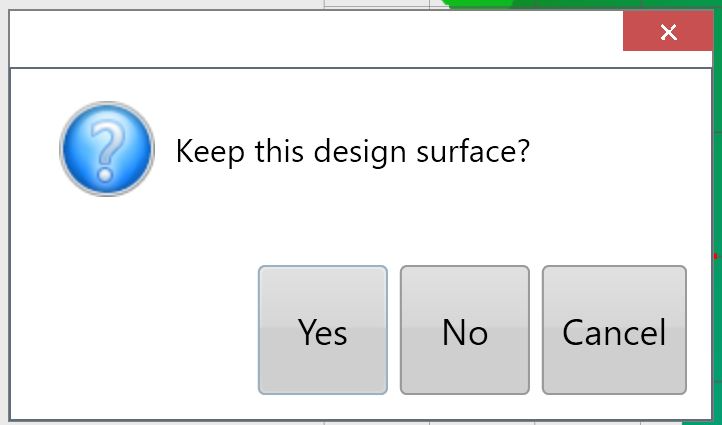Click the Yes button
Image resolution: width=722 pixels, height=425 pixels.
pyautogui.click(x=322, y=330)
